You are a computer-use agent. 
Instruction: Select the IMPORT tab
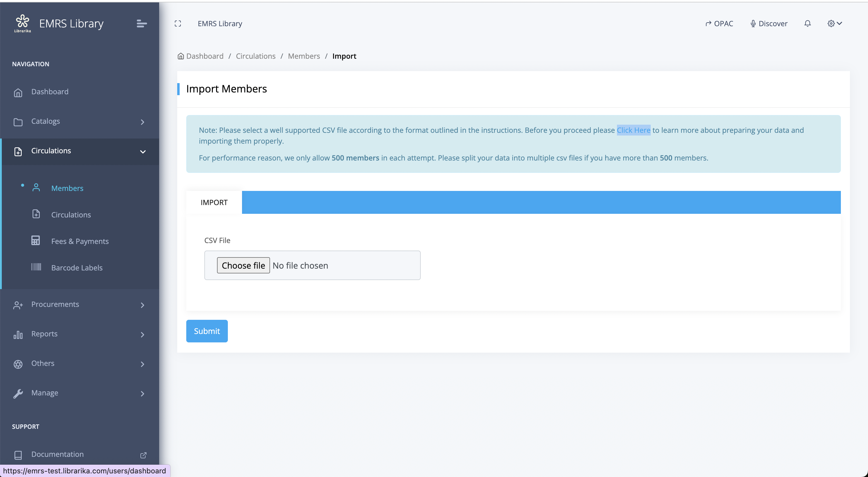point(214,202)
